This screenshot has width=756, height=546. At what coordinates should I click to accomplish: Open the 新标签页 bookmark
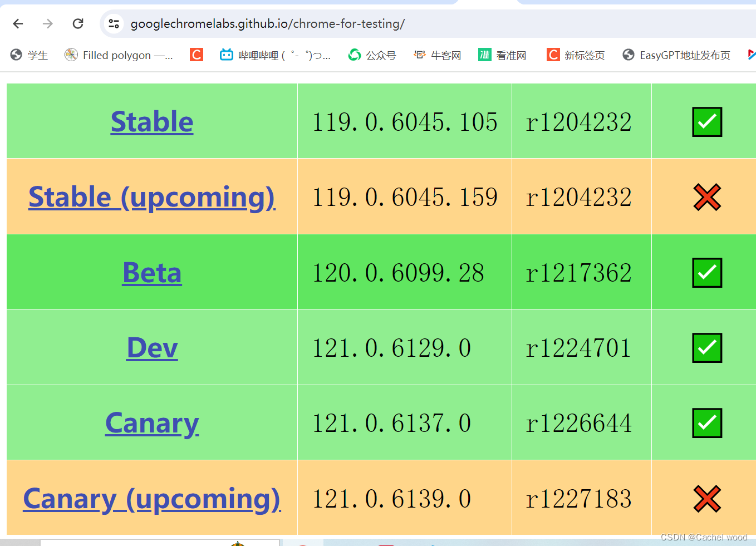576,55
